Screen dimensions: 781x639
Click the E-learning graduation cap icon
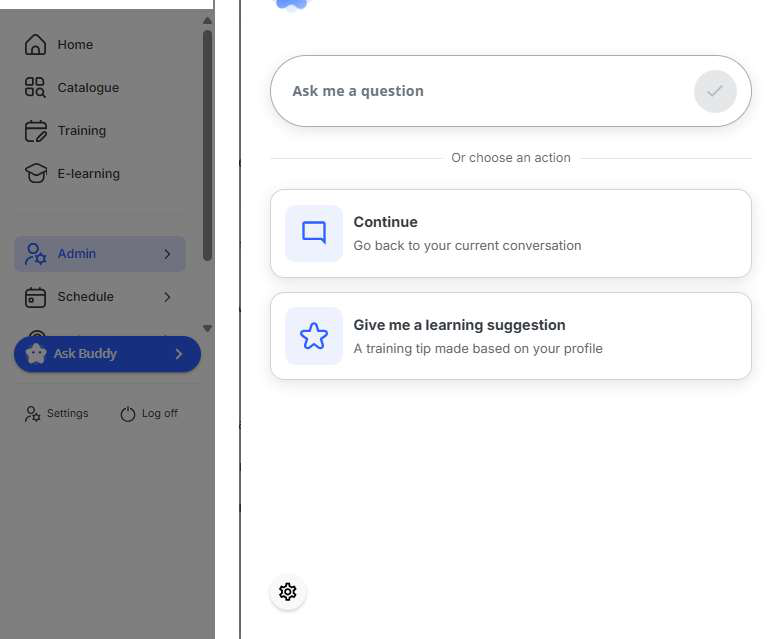click(x=35, y=173)
